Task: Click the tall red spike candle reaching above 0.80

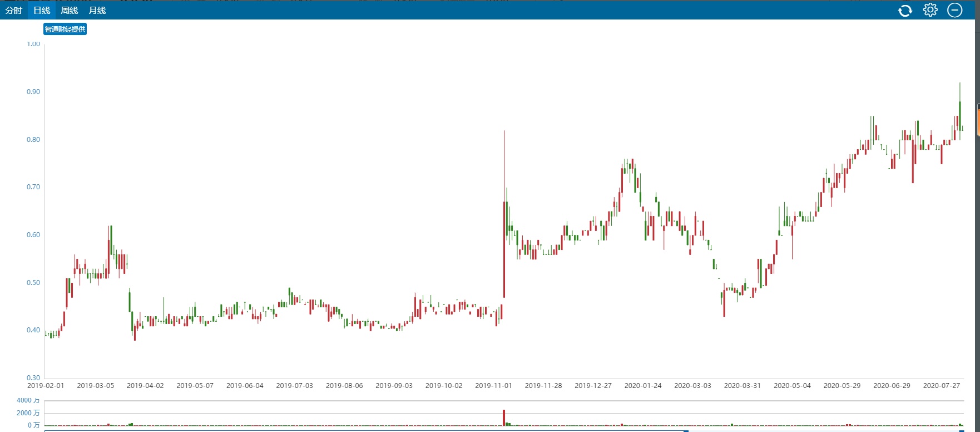Action: (x=504, y=214)
